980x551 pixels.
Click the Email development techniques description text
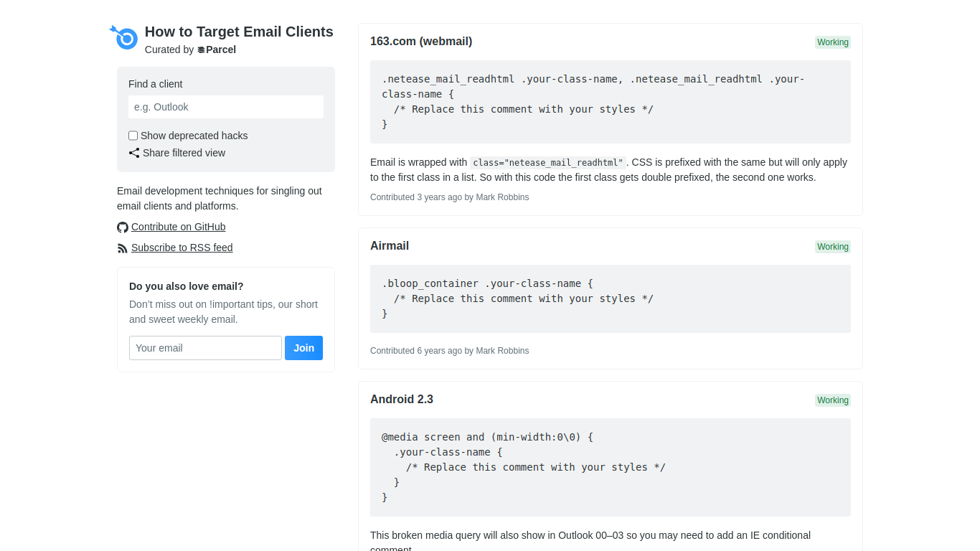(x=220, y=199)
